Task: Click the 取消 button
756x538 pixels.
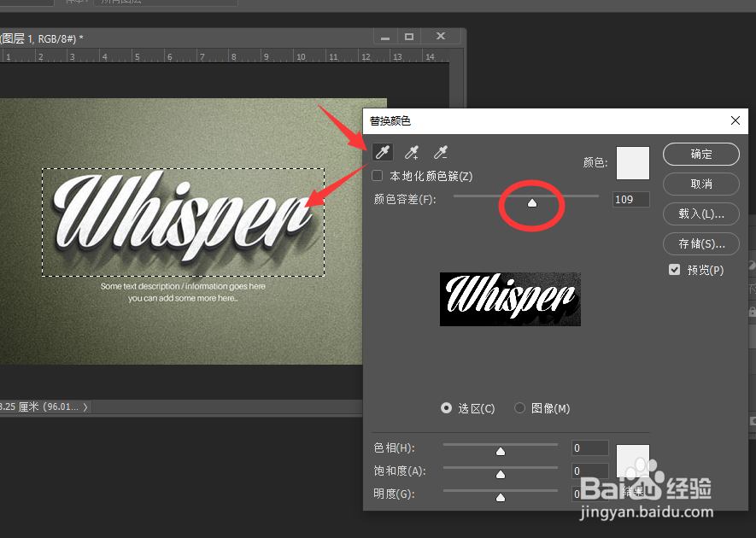Action: [x=700, y=184]
